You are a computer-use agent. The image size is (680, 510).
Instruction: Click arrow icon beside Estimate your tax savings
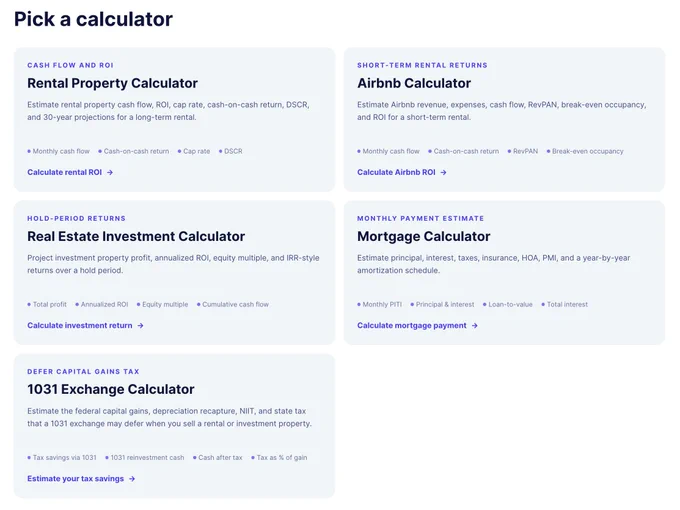tap(132, 479)
